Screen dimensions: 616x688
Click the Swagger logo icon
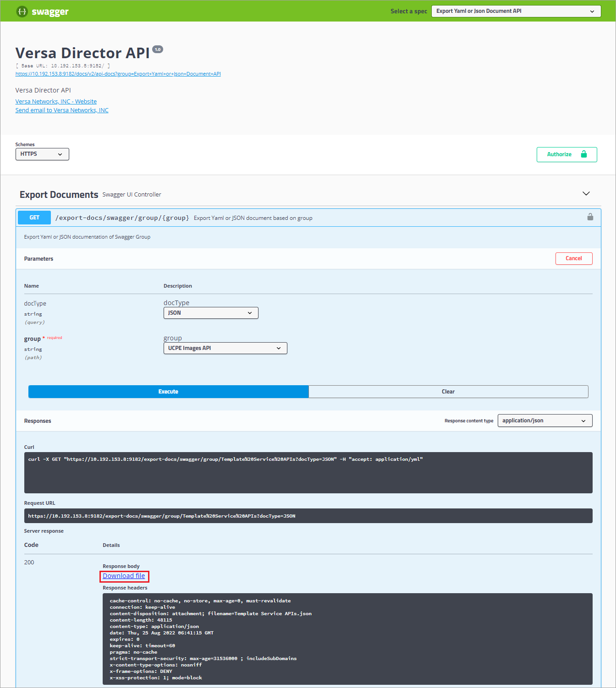click(x=22, y=11)
